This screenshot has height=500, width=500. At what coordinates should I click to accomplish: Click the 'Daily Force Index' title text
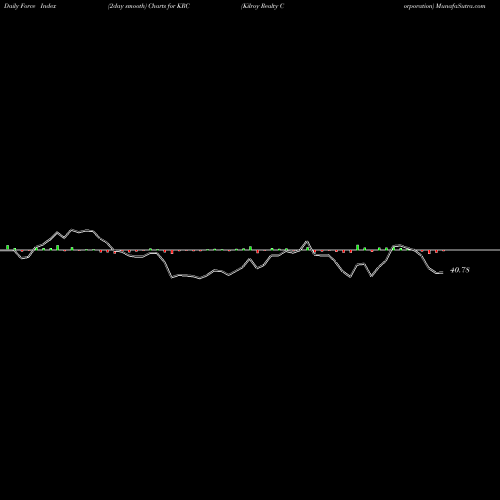tap(30, 6)
